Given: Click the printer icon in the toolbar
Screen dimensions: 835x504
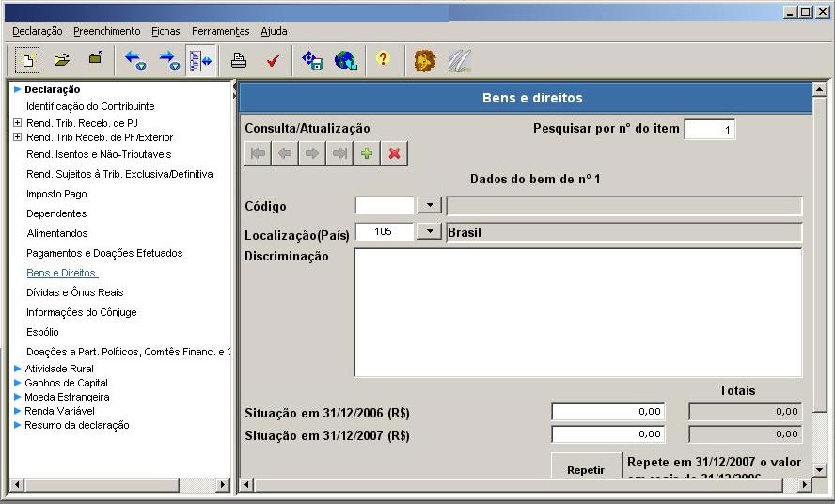Looking at the screenshot, I should coord(239,61).
